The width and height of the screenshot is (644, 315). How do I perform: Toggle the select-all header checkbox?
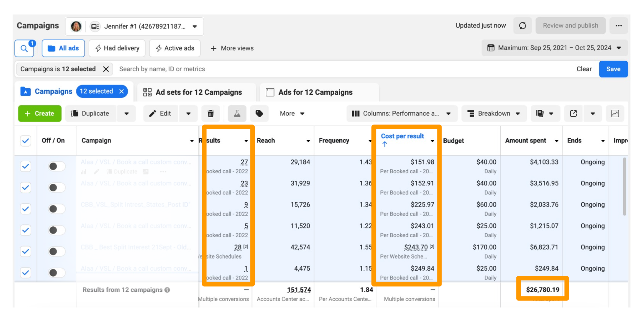[x=25, y=141]
